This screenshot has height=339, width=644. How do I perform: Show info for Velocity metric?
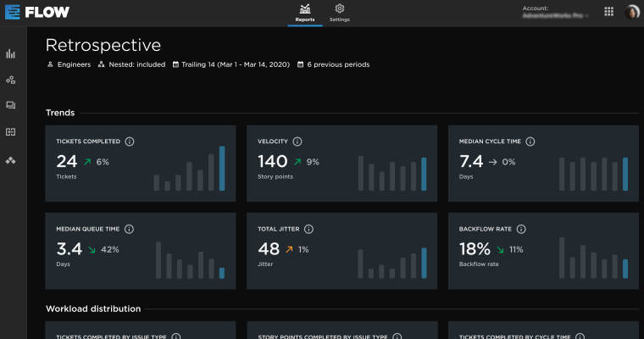[x=297, y=142]
